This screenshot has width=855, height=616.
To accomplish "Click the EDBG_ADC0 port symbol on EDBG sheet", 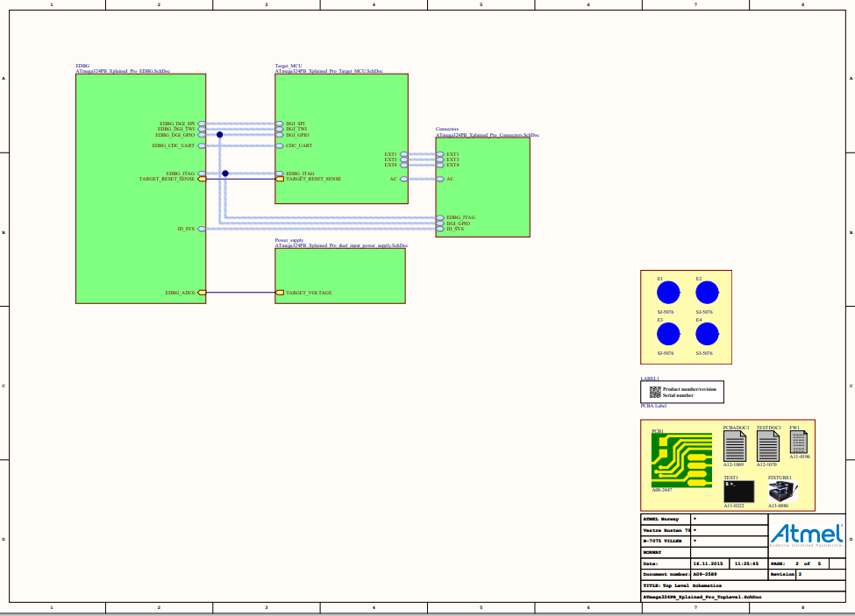I will click(x=202, y=293).
